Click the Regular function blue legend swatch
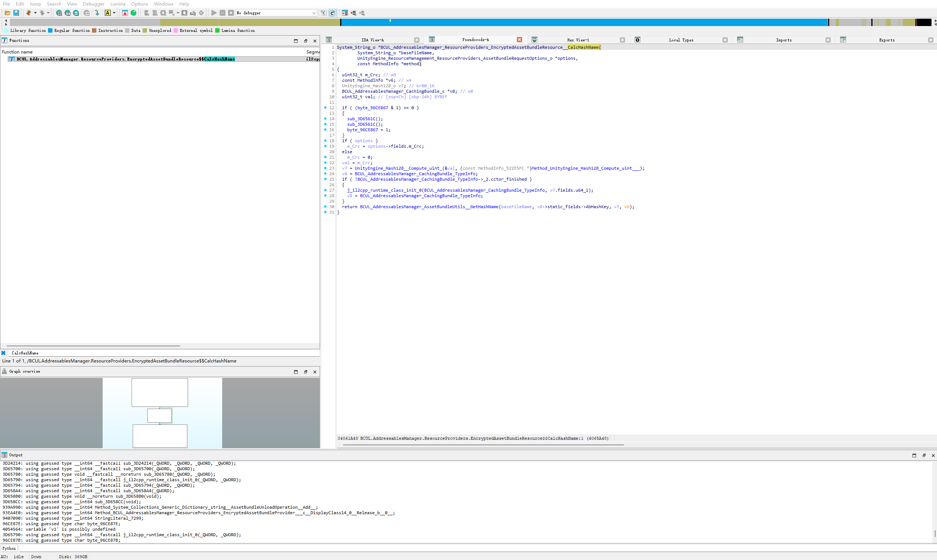This screenshot has width=937, height=560. click(50, 30)
